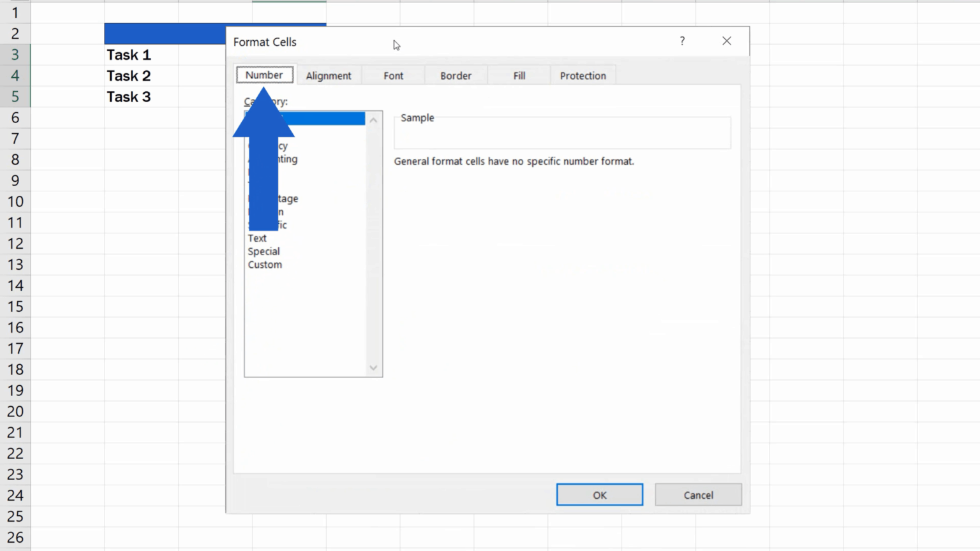The width and height of the screenshot is (980, 551).
Task: Select the Number tab
Action: [264, 75]
